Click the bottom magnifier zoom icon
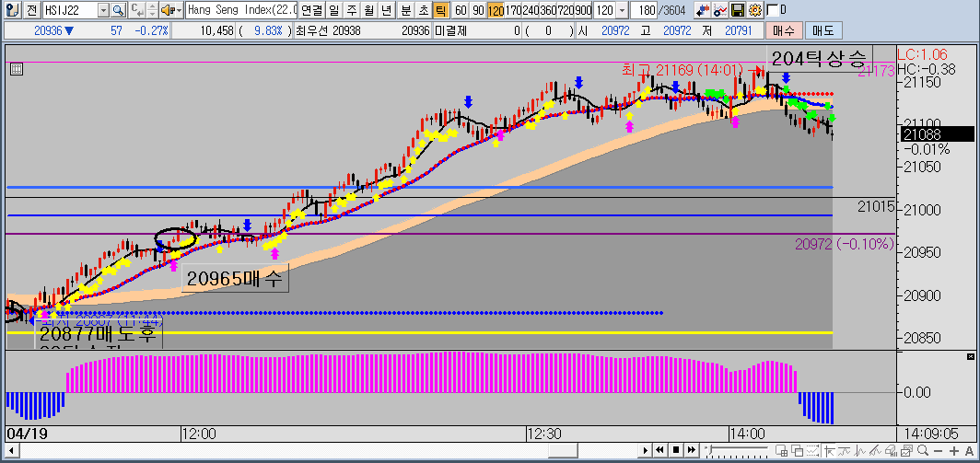Viewport: 980px width, 463px height. tap(923, 450)
